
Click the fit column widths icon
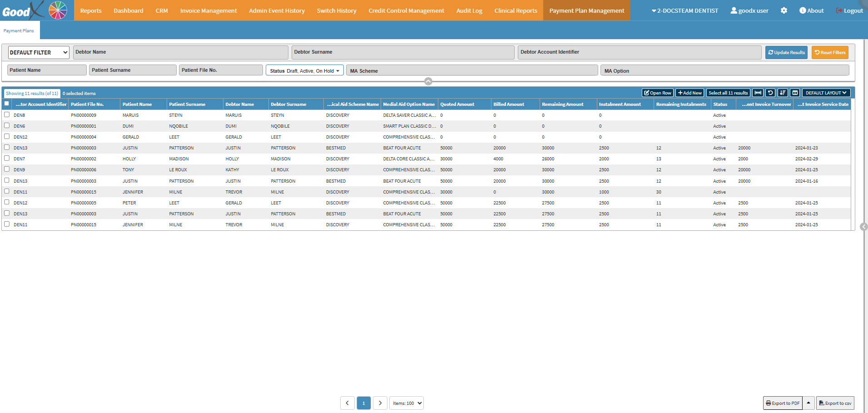tap(758, 93)
